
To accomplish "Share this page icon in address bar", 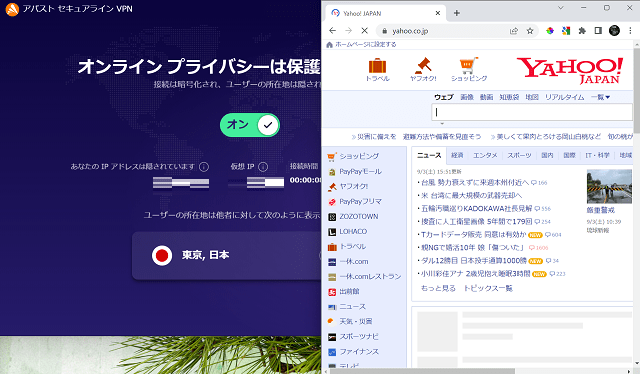I will coord(514,31).
